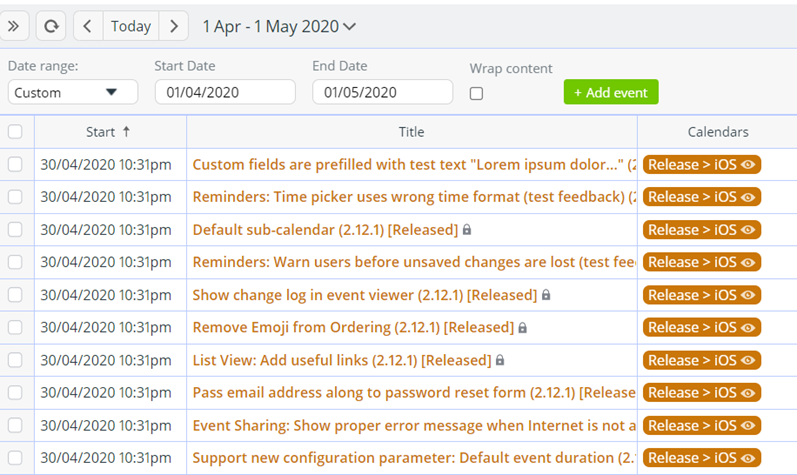
Task: Click eye icon in Pass email address row's tag
Action: 748,393
